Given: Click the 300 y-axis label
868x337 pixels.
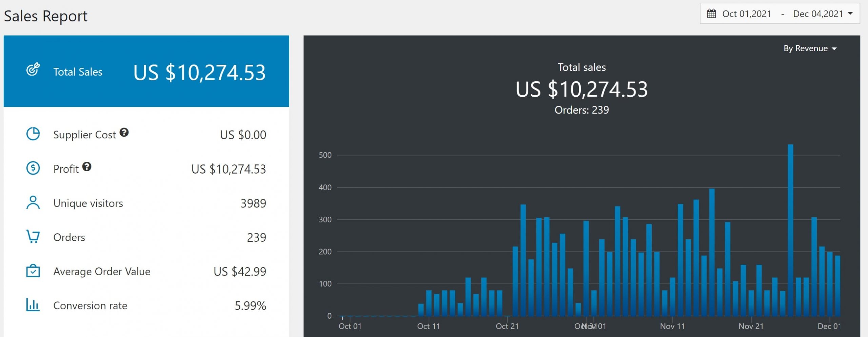Looking at the screenshot, I should tap(325, 220).
